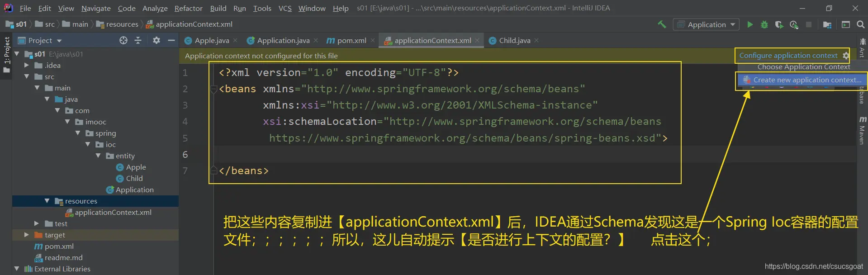868x275 pixels.
Task: Click the Build project hammer icon
Action: 662,24
